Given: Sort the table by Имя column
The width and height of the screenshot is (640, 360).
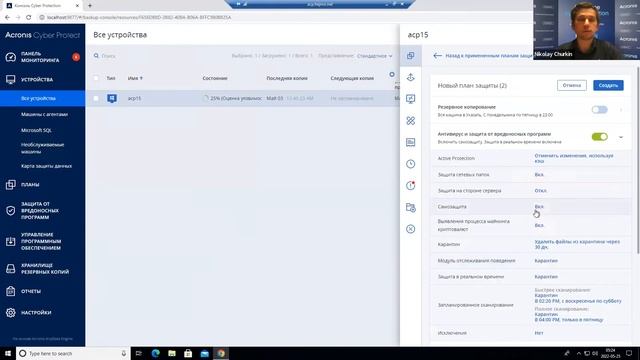Looking at the screenshot, I should pyautogui.click(x=135, y=78).
